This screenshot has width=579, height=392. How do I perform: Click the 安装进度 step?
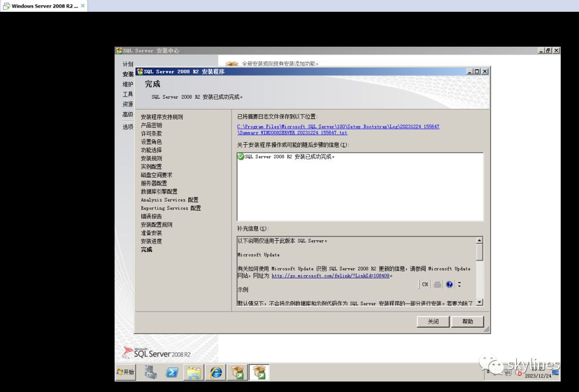tap(151, 241)
